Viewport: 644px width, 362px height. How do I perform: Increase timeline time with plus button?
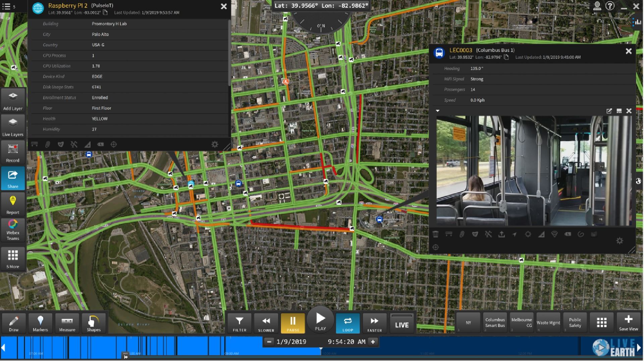click(x=373, y=342)
